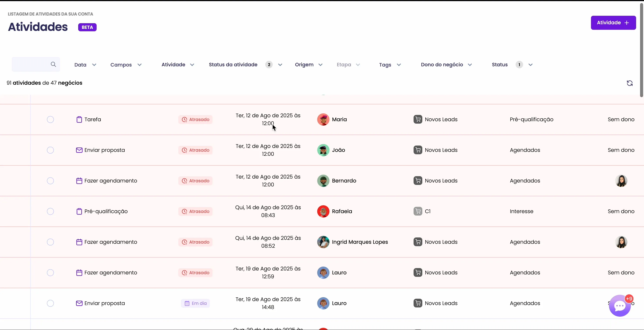Click "Ter, 19 de Ago de 2025 às 14:48"
The width and height of the screenshot is (644, 330).
click(x=268, y=303)
